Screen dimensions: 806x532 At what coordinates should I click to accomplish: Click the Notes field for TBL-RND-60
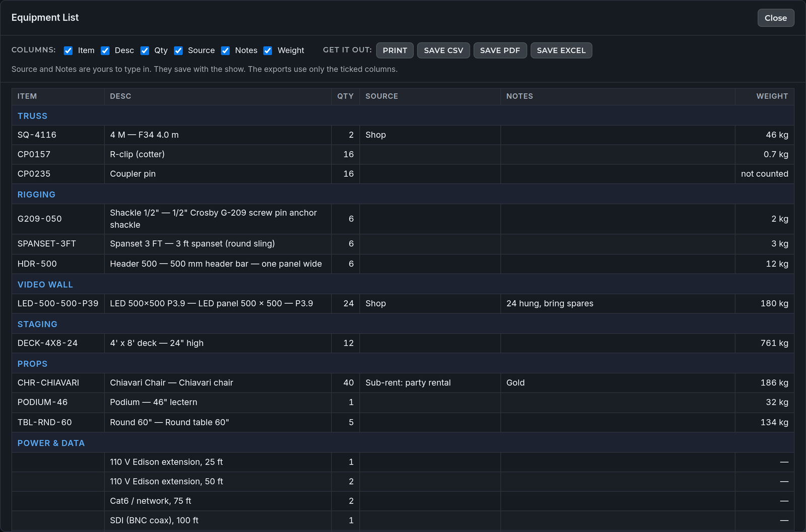[x=618, y=422]
